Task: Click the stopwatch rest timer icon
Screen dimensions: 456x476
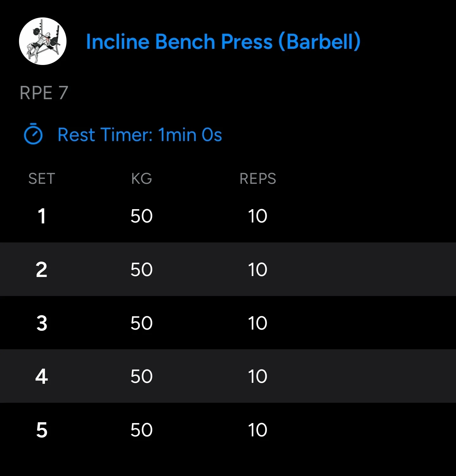Action: (x=33, y=134)
